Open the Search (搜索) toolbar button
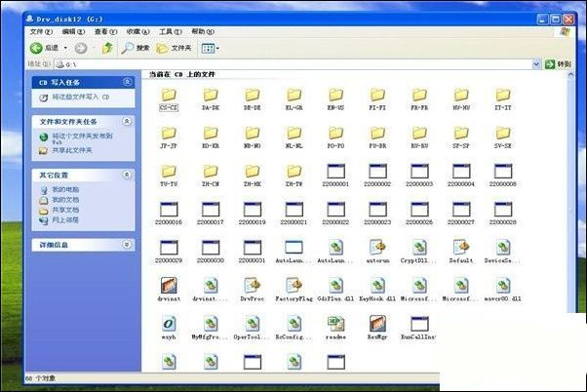The height and width of the screenshot is (392, 587). [x=136, y=48]
